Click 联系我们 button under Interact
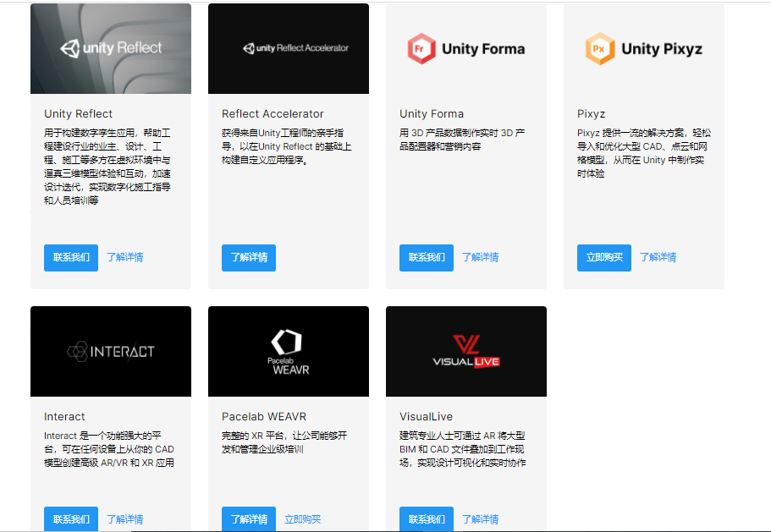Image resolution: width=771 pixels, height=532 pixels. [x=71, y=518]
